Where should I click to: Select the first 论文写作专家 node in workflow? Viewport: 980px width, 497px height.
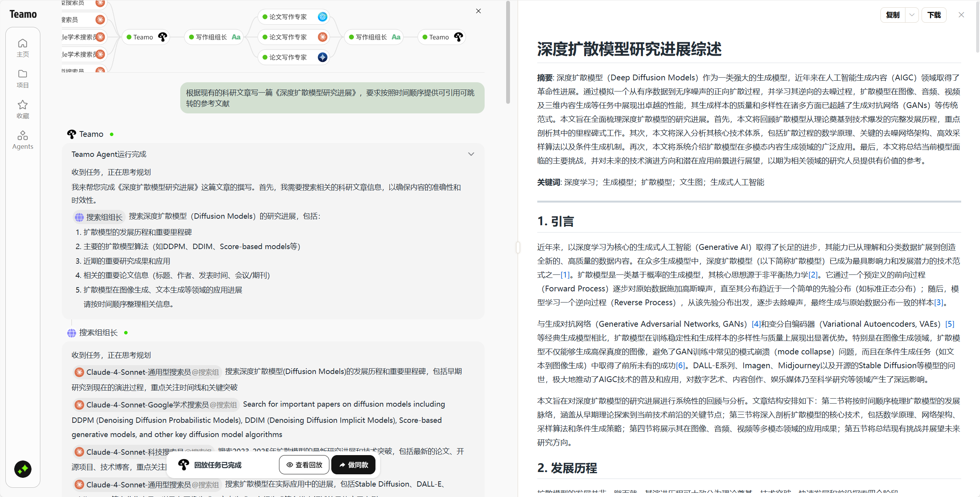coord(294,17)
